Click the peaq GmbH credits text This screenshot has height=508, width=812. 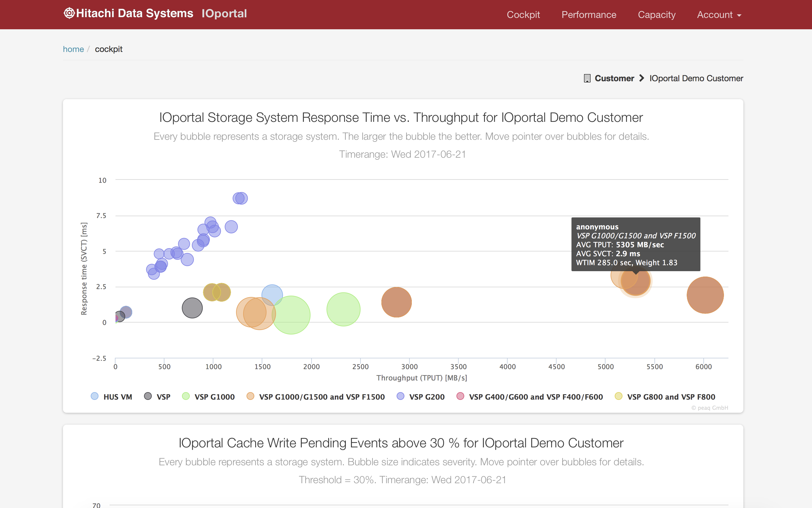tap(709, 408)
